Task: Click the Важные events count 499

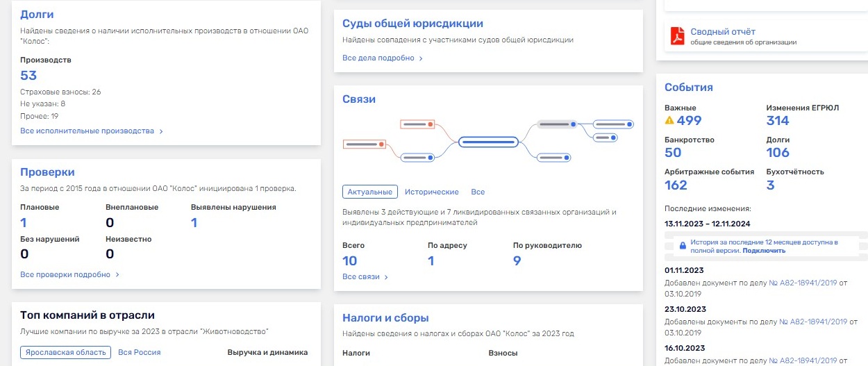Action: tap(689, 120)
